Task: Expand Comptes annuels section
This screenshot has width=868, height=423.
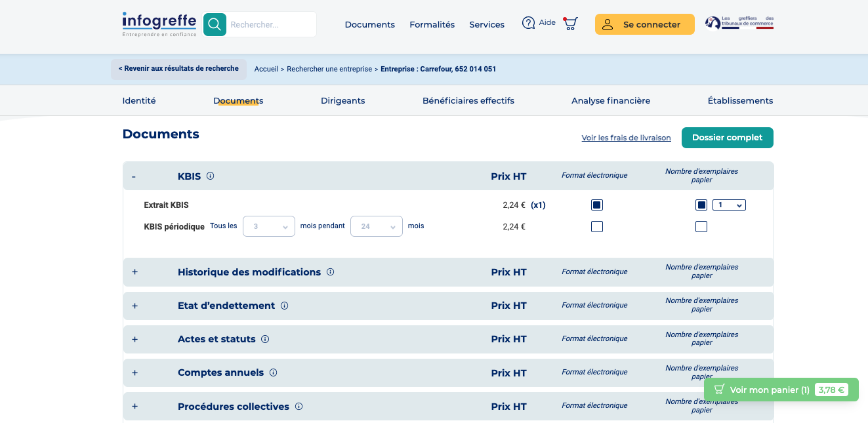Action: tap(134, 373)
